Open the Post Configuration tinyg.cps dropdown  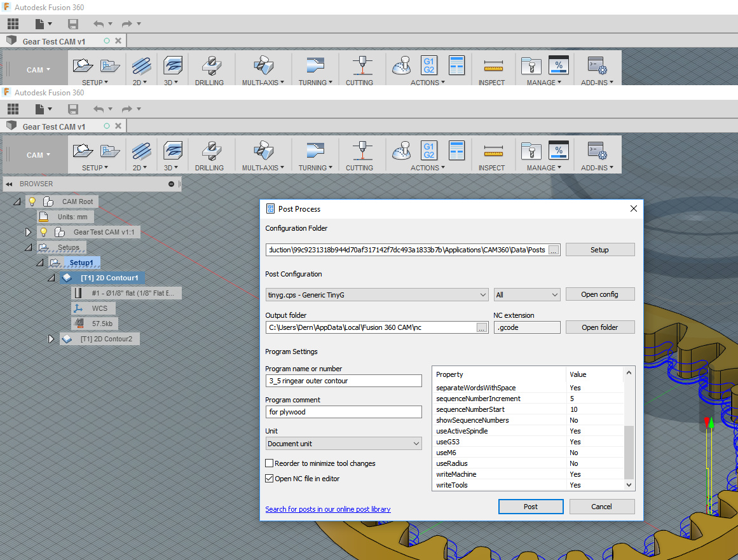(x=376, y=295)
